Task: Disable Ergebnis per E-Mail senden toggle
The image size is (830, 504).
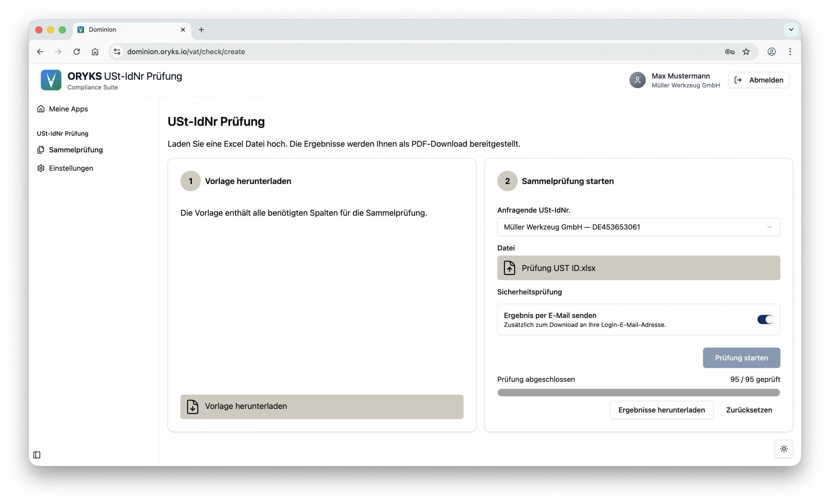Action: coord(765,319)
